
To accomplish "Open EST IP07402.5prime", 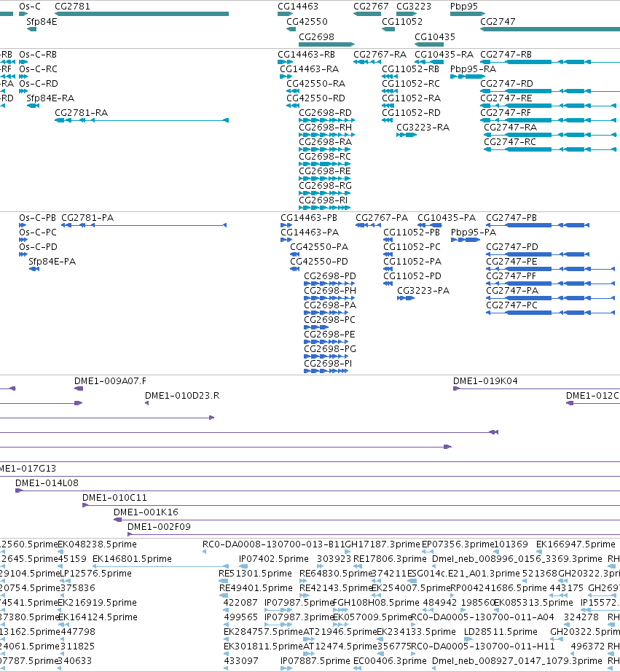I will pyautogui.click(x=274, y=559).
